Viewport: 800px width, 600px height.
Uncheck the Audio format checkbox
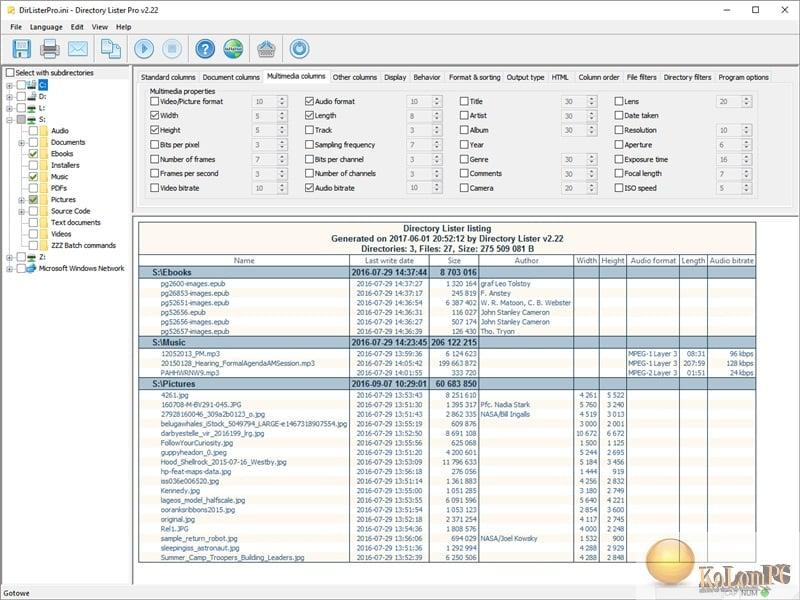point(309,101)
